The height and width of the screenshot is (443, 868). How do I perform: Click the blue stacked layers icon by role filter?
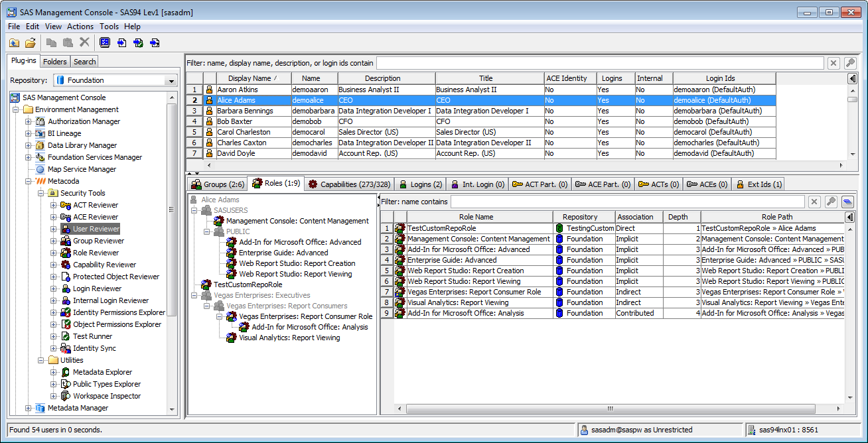pos(847,202)
